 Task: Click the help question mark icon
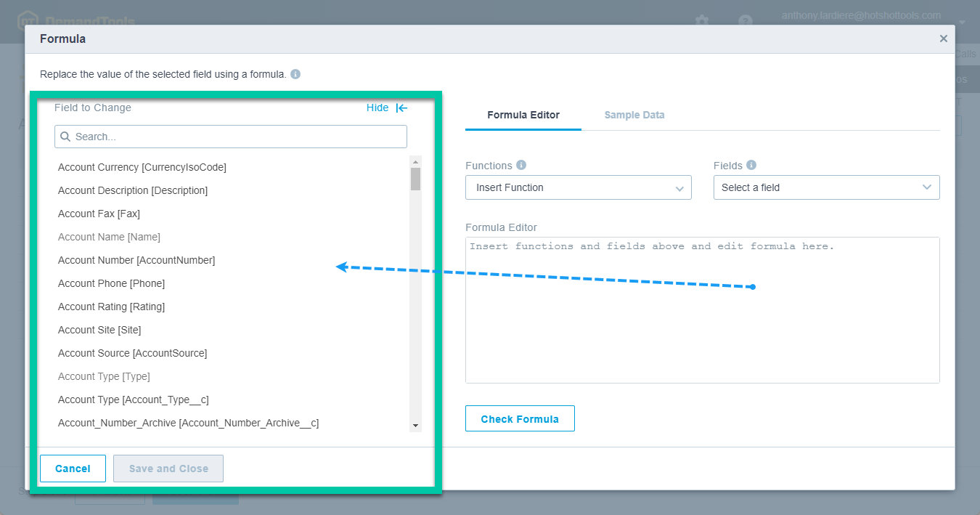(x=745, y=21)
